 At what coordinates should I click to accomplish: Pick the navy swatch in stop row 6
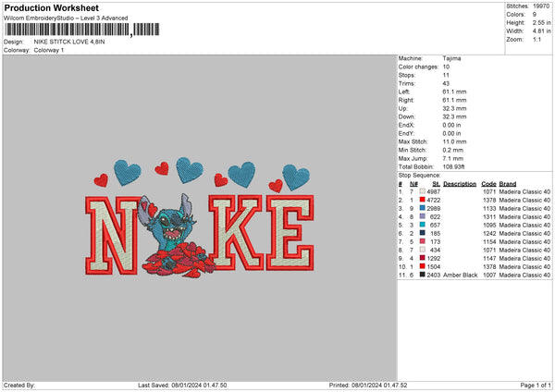point(423,233)
